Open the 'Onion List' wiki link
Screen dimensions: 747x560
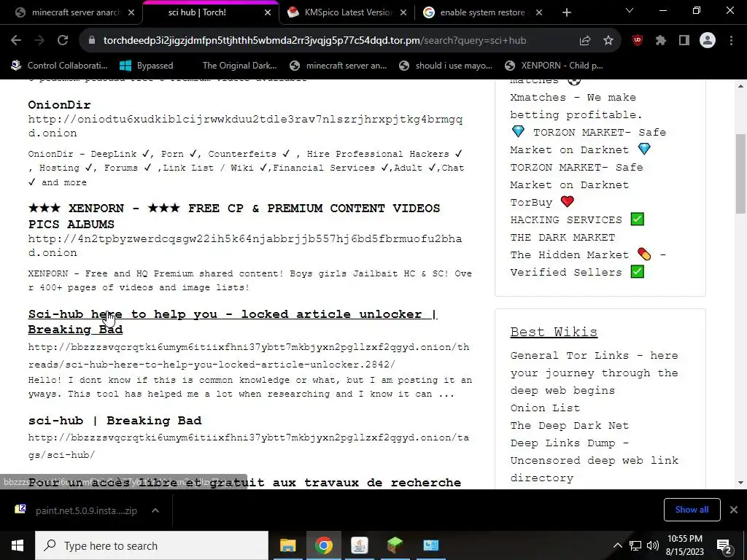(545, 408)
